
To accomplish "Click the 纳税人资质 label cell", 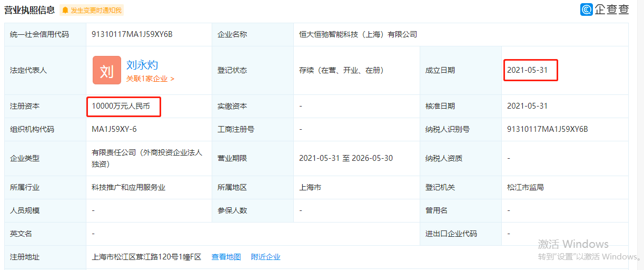I will (x=461, y=158).
